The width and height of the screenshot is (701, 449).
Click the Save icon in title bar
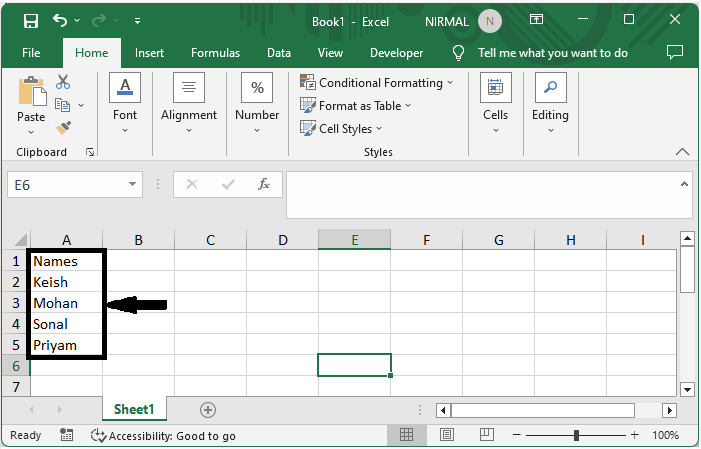pyautogui.click(x=31, y=21)
